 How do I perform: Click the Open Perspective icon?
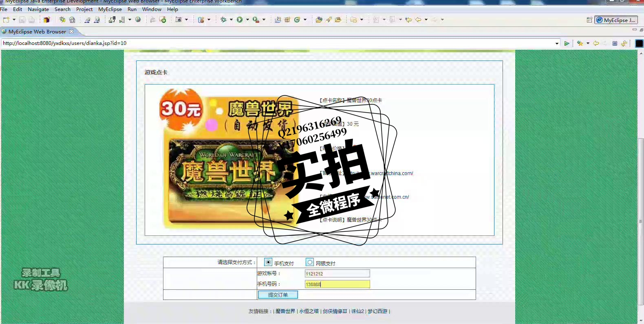pos(589,20)
